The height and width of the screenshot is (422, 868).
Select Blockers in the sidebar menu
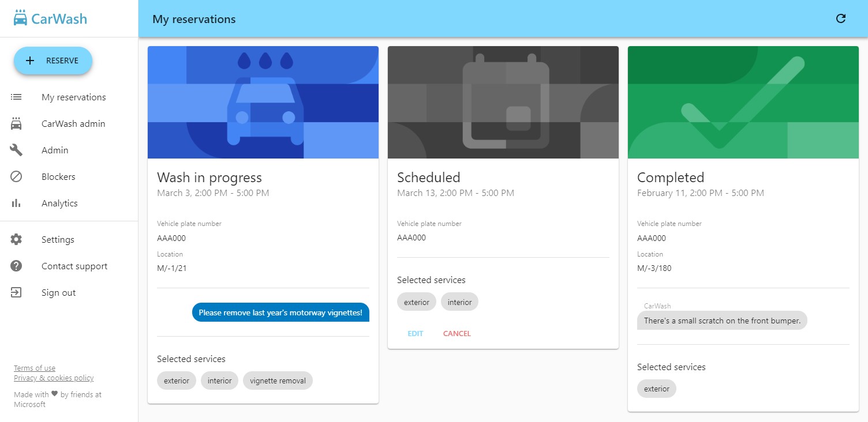coord(58,176)
